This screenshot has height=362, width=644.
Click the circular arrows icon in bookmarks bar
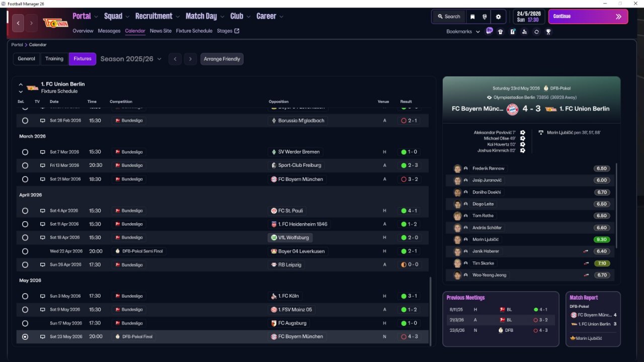point(536,32)
